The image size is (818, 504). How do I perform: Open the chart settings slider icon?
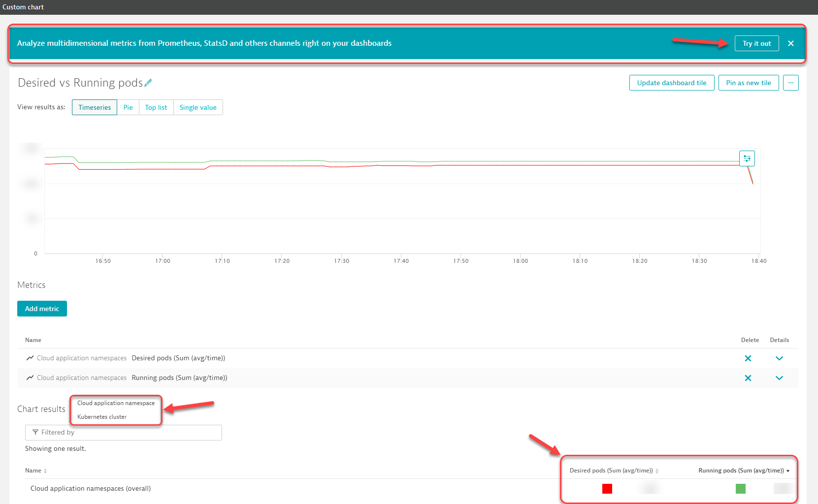click(747, 158)
